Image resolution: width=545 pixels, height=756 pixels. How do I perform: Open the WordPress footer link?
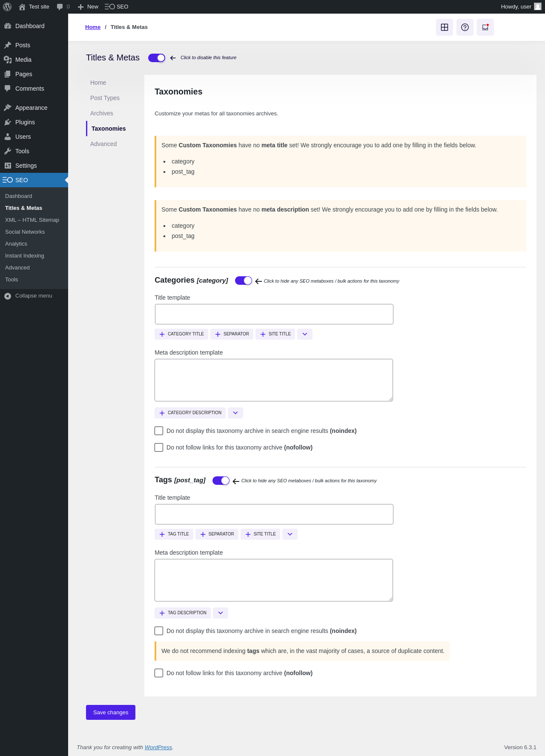[158, 747]
